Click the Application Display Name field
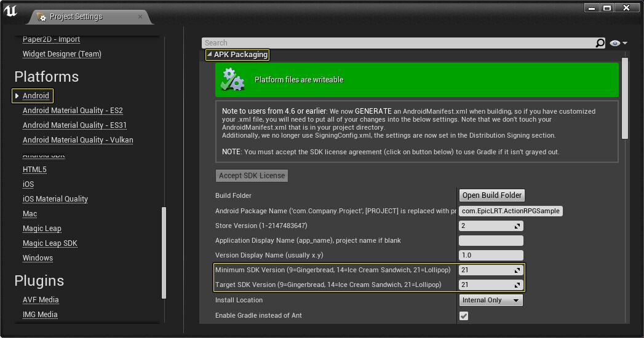Image resolution: width=644 pixels, height=338 pixels. pos(491,241)
